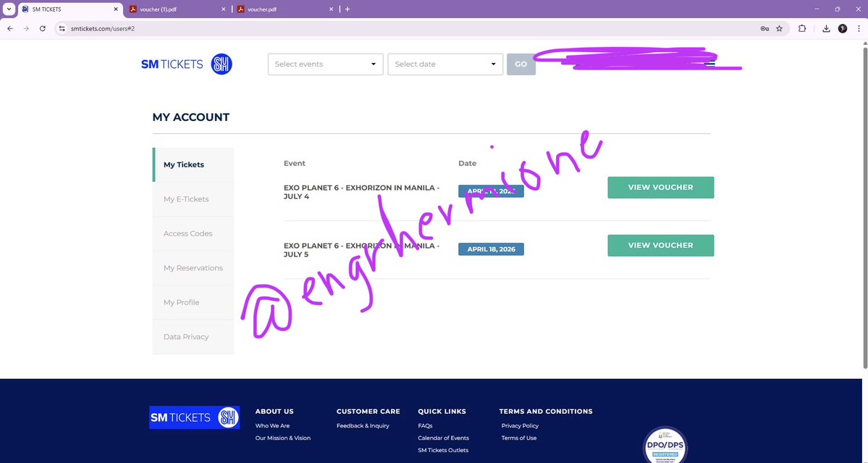Open Chrome three-dot menu
868x463 pixels.
[x=859, y=28]
